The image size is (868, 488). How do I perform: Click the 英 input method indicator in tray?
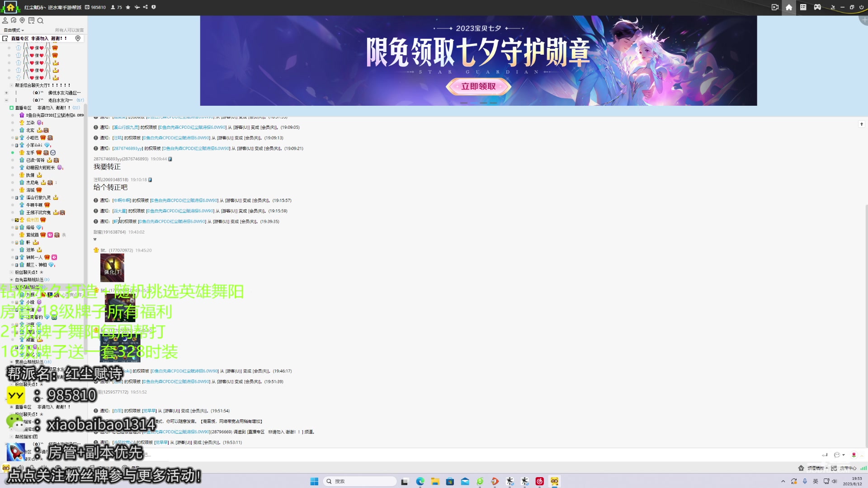[816, 481]
